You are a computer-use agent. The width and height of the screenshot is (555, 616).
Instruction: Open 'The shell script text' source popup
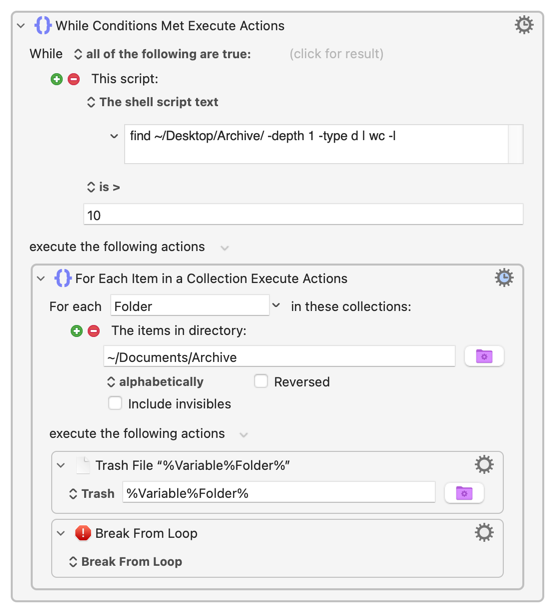(152, 102)
